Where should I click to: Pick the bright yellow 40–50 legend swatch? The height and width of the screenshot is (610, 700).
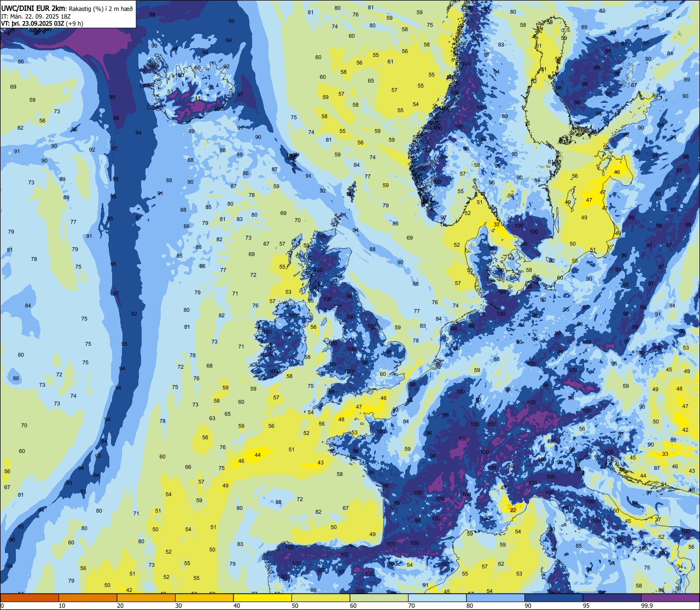262,597
